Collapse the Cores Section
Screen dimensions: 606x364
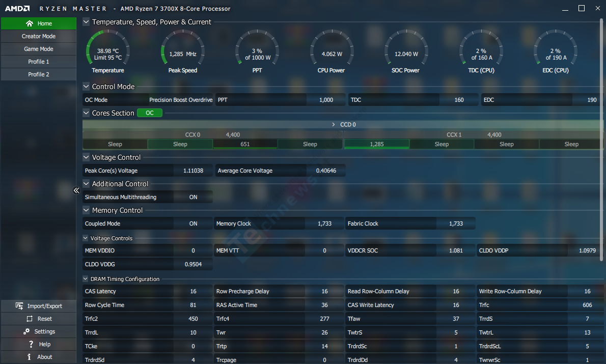[x=86, y=113]
